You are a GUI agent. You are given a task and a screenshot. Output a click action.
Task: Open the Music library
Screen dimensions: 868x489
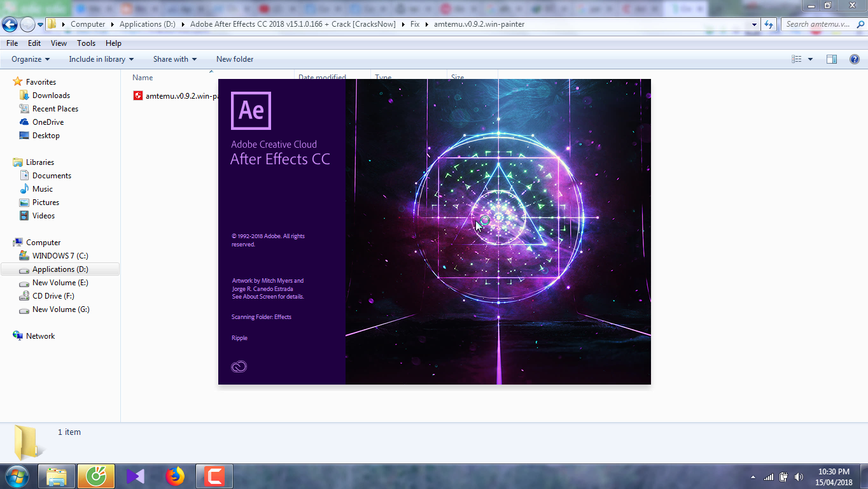tap(42, 189)
